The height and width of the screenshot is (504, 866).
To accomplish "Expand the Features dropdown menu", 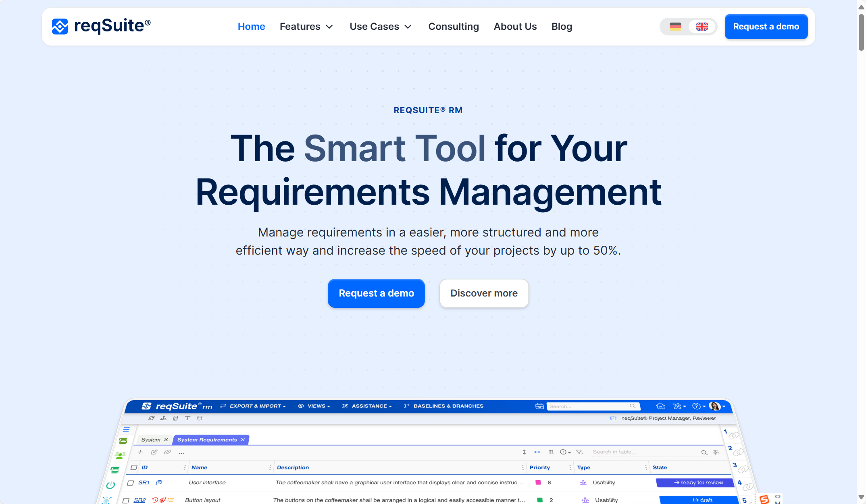I will pyautogui.click(x=306, y=27).
